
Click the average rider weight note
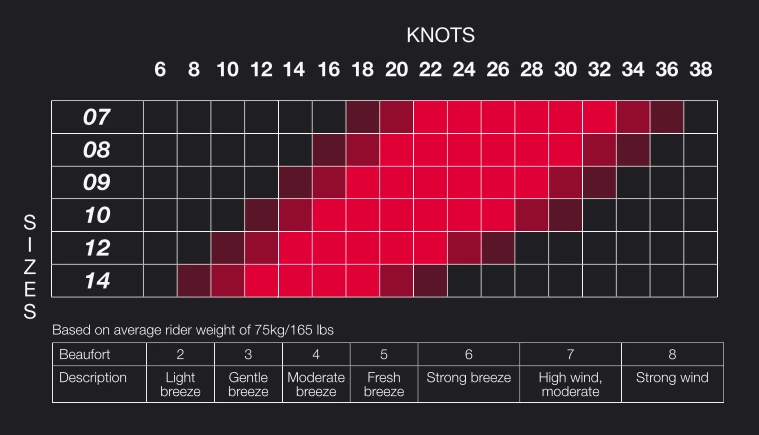(201, 329)
